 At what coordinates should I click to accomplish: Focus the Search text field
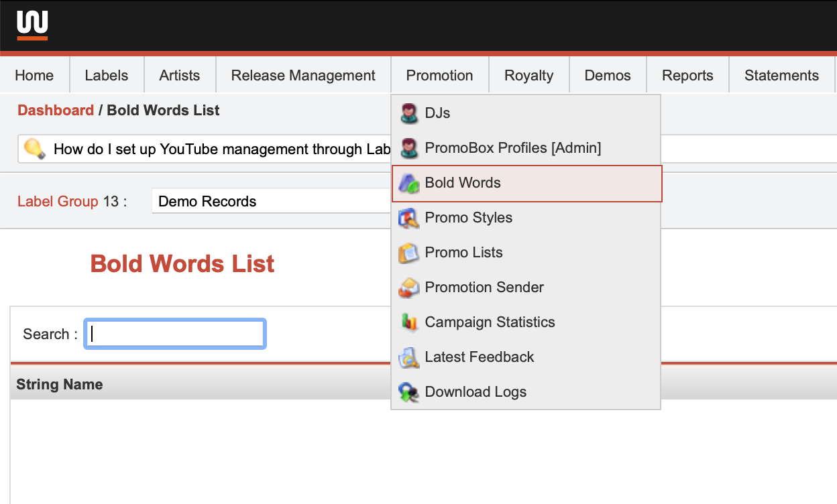[x=175, y=334]
